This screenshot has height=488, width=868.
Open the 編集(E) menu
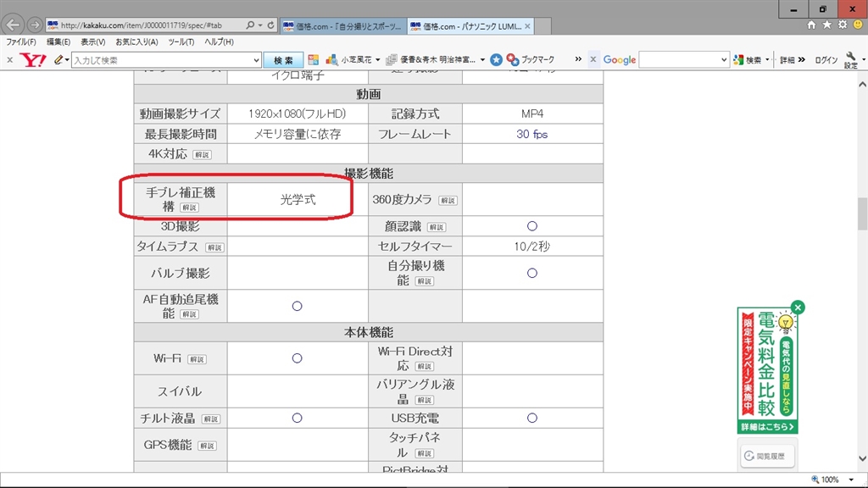tap(58, 42)
